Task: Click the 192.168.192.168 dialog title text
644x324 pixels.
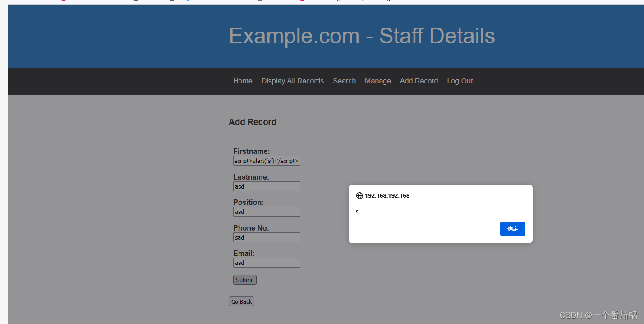Action: [387, 196]
